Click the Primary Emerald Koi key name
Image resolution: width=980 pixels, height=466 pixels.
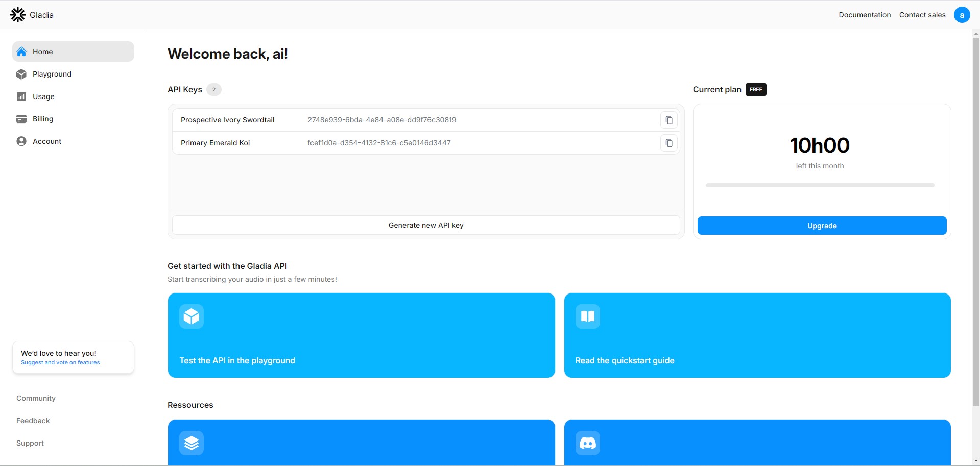point(215,143)
